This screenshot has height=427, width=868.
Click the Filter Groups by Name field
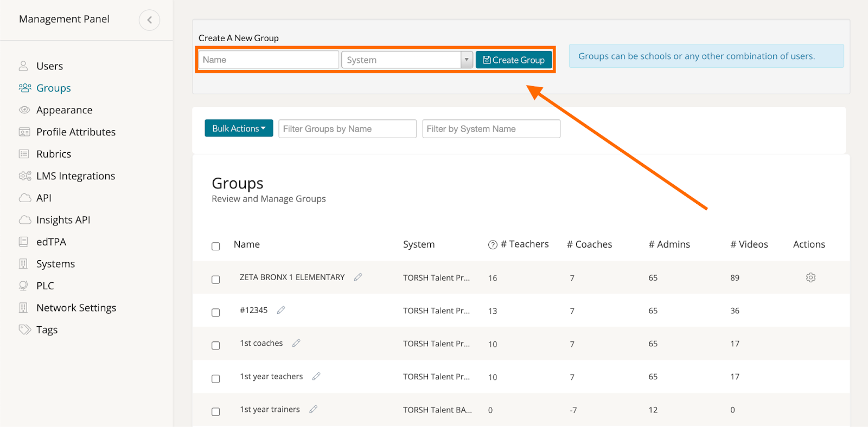click(347, 129)
